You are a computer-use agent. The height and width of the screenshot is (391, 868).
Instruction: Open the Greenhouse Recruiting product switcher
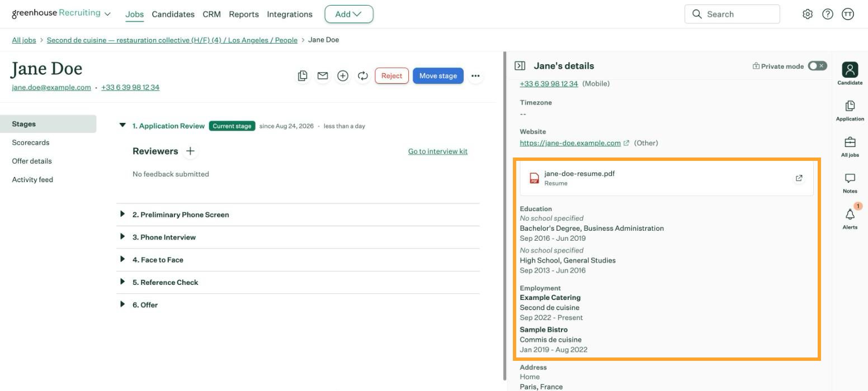coord(61,13)
